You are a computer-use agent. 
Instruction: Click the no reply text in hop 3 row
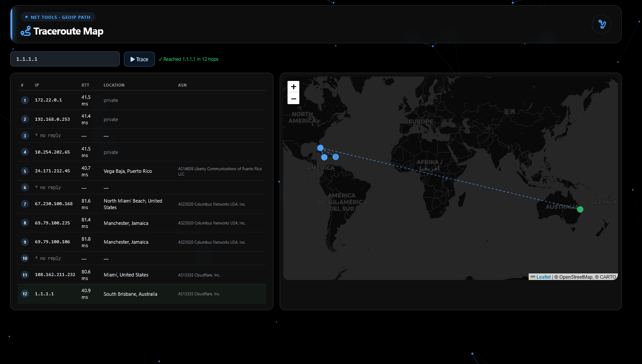[x=48, y=136]
